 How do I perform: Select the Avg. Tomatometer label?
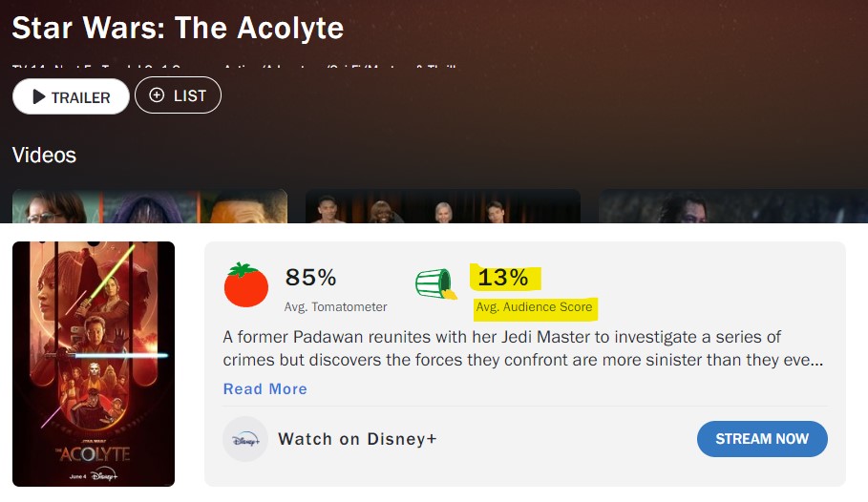(x=335, y=307)
